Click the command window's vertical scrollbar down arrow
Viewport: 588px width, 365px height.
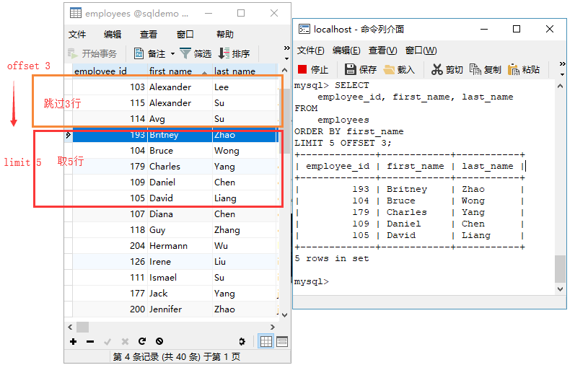(x=561, y=289)
